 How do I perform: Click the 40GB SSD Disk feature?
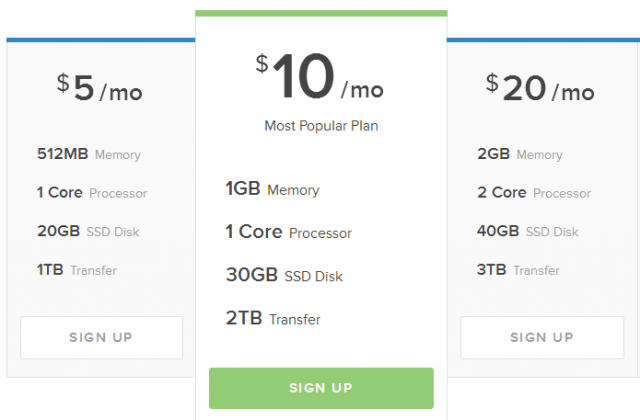[x=528, y=232]
